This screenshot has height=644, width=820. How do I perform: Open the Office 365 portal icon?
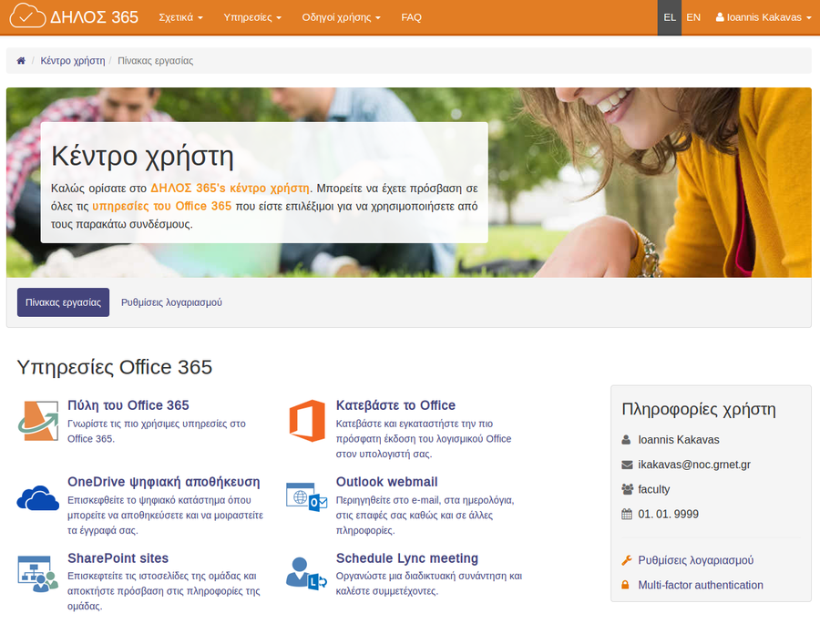37,420
